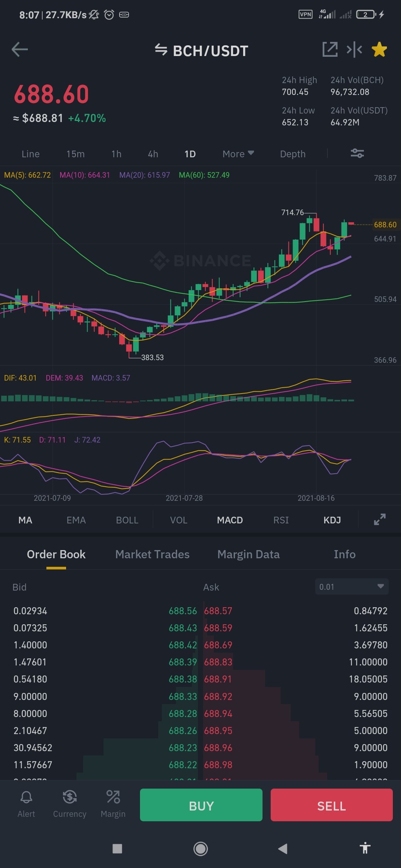The width and height of the screenshot is (401, 868).
Task: Tap the muted bell status icon
Action: [94, 15]
